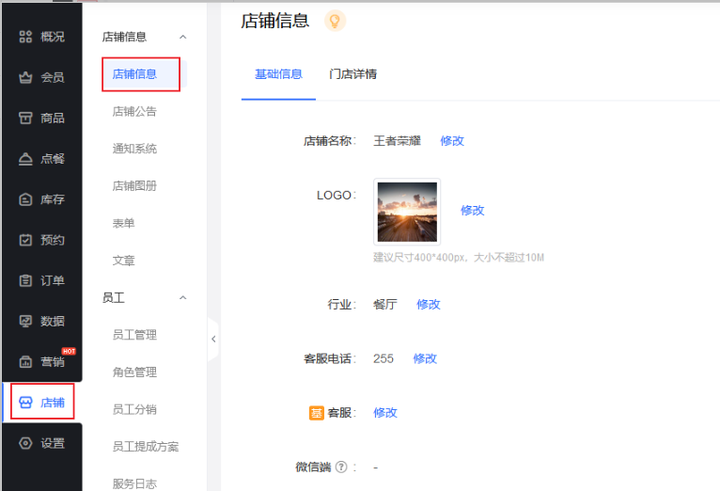
Task: Click the 预约 calendar check icon
Action: tap(26, 240)
